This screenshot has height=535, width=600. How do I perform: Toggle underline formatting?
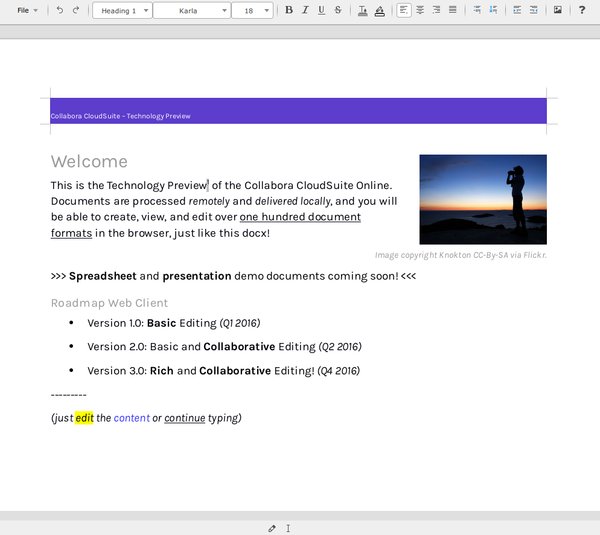(321, 10)
